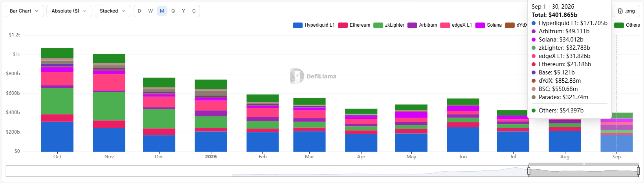Click the Feb stacked bar
This screenshot has width=644, height=183.
pyautogui.click(x=263, y=123)
